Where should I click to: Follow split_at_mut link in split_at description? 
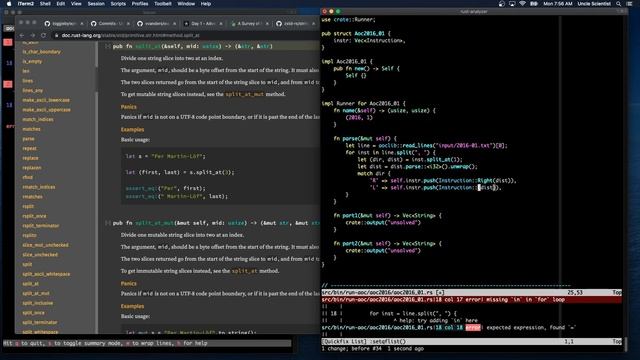244,94
